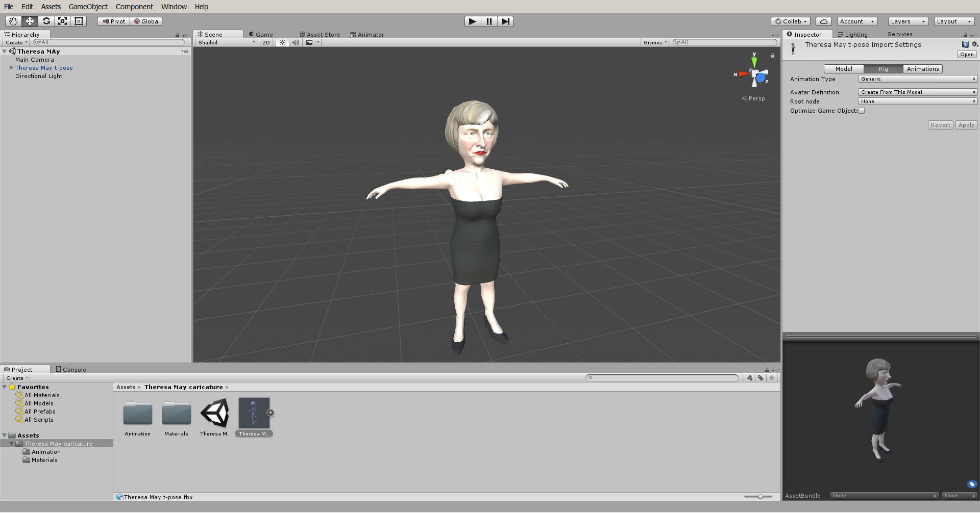The height and width of the screenshot is (513, 980).
Task: Toggle scene lighting
Action: click(x=282, y=42)
